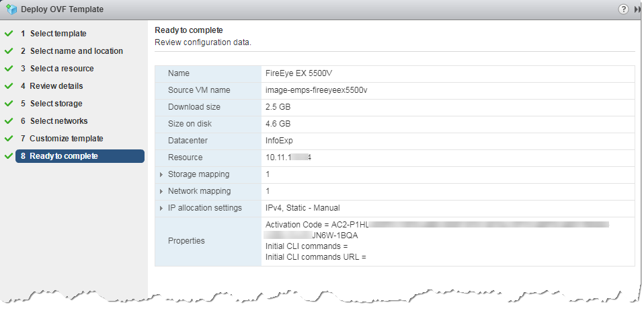Click green checkmark beside Select networks
Image resolution: width=644 pixels, height=317 pixels.
point(9,121)
